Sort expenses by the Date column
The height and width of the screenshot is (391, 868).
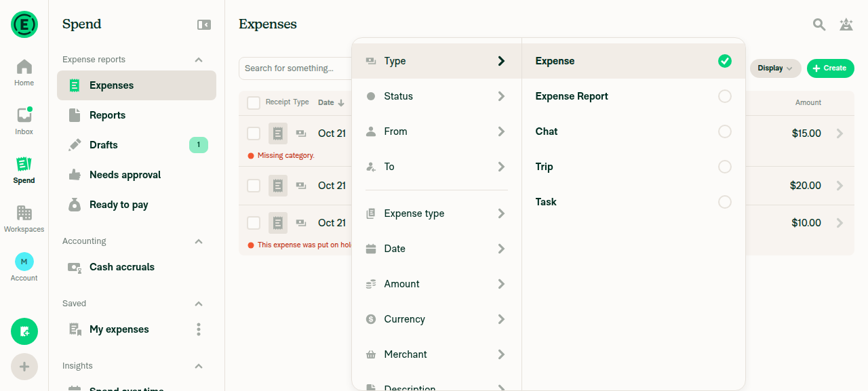[331, 103]
